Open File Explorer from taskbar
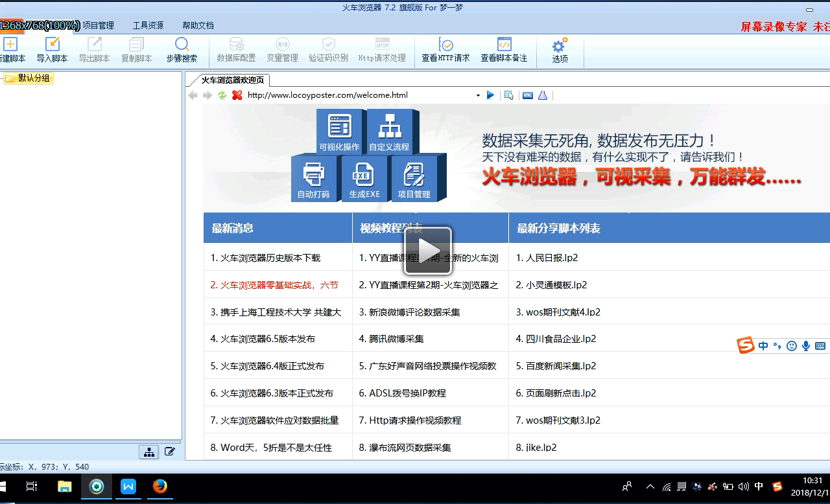This screenshot has width=830, height=504. (65, 487)
